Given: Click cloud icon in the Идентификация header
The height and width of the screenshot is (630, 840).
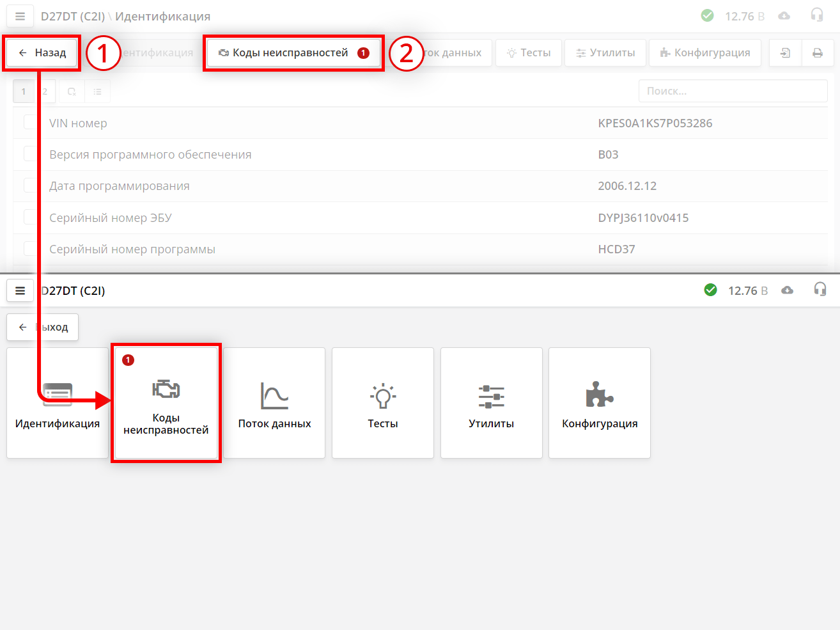Looking at the screenshot, I should click(784, 16).
